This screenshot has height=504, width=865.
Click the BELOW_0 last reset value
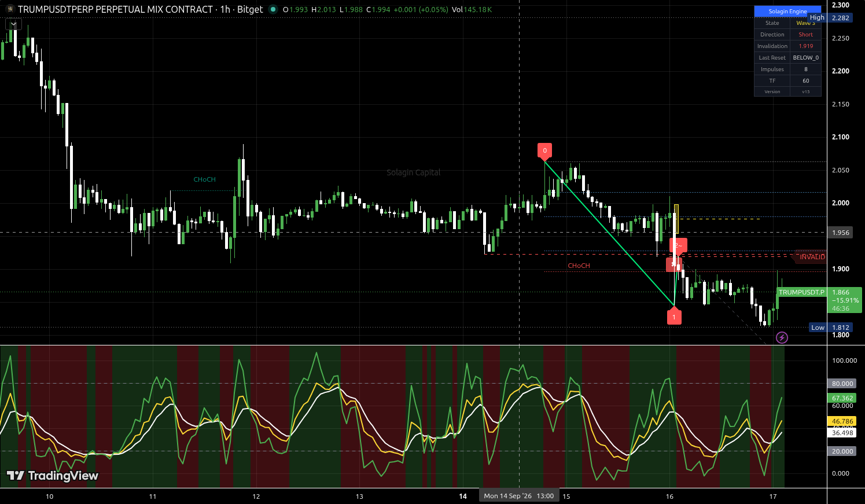(x=805, y=58)
